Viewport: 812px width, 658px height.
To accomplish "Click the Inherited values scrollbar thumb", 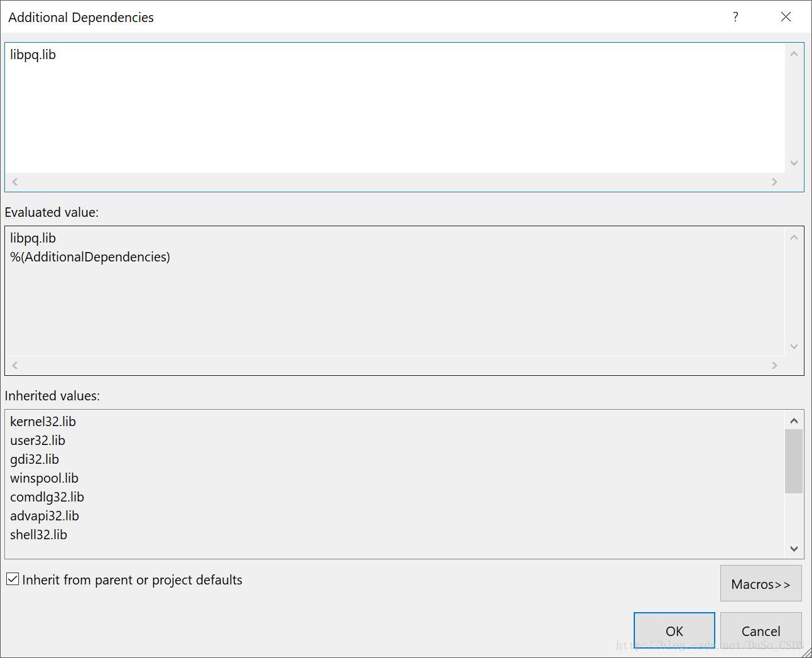I will click(x=794, y=461).
